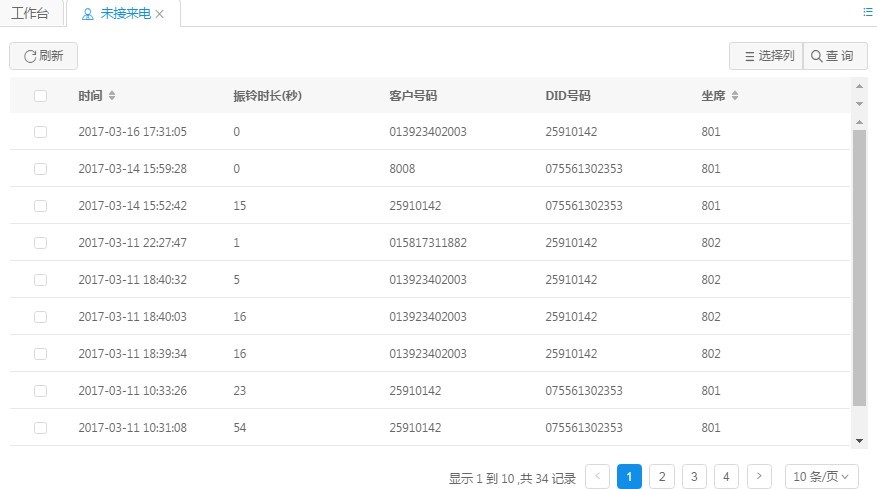Viewport: 877px width, 489px height.
Task: Check the row for 2017-03-16 17:31:05
Action: (40, 132)
